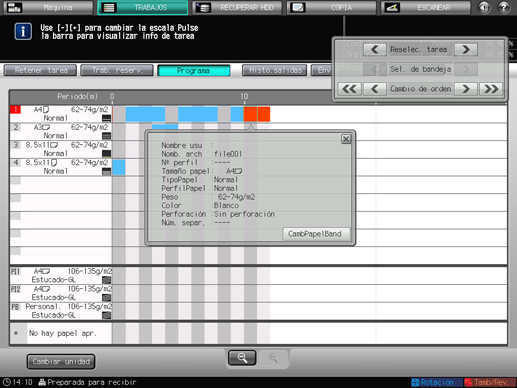Click the Preparada para recibir status

[x=88, y=382]
